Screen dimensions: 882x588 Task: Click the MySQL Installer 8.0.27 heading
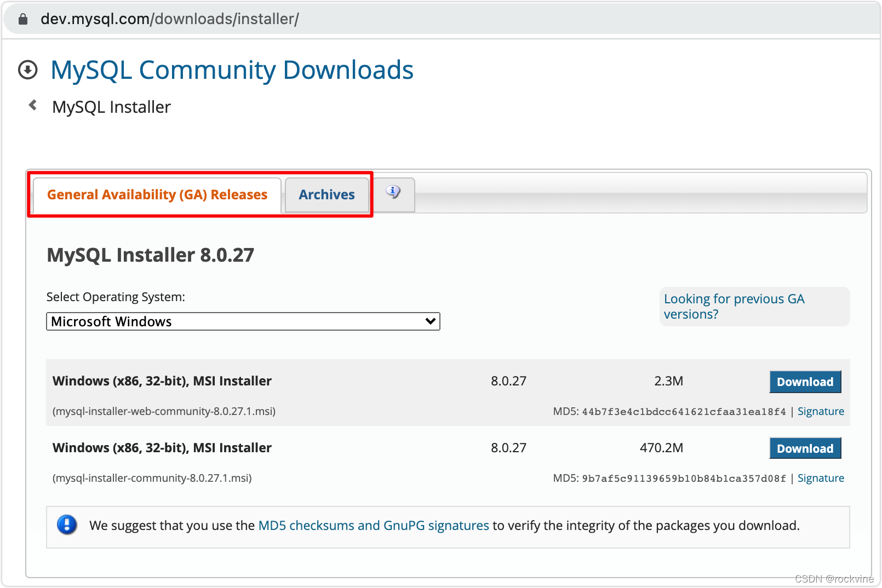pos(151,255)
